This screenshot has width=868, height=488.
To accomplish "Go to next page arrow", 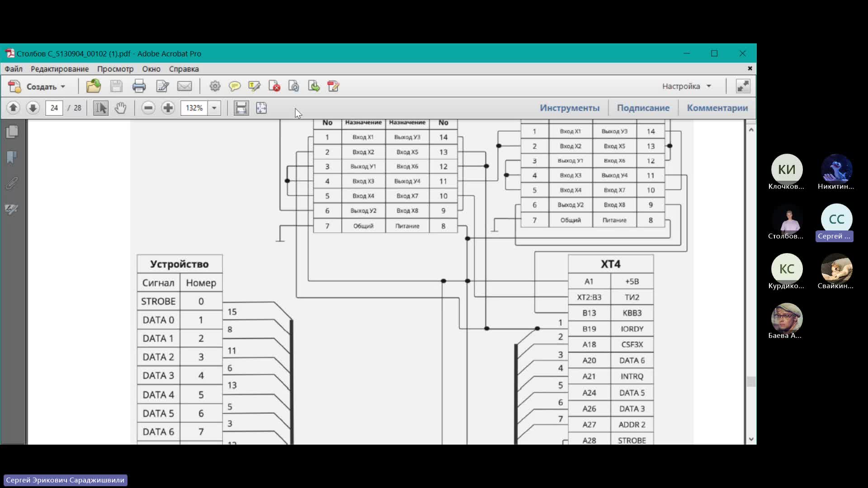I will pos(33,108).
